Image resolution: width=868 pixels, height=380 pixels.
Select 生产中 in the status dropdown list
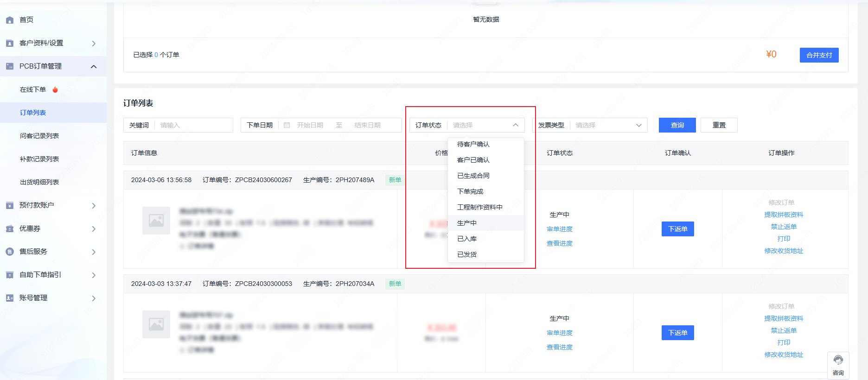click(486, 223)
